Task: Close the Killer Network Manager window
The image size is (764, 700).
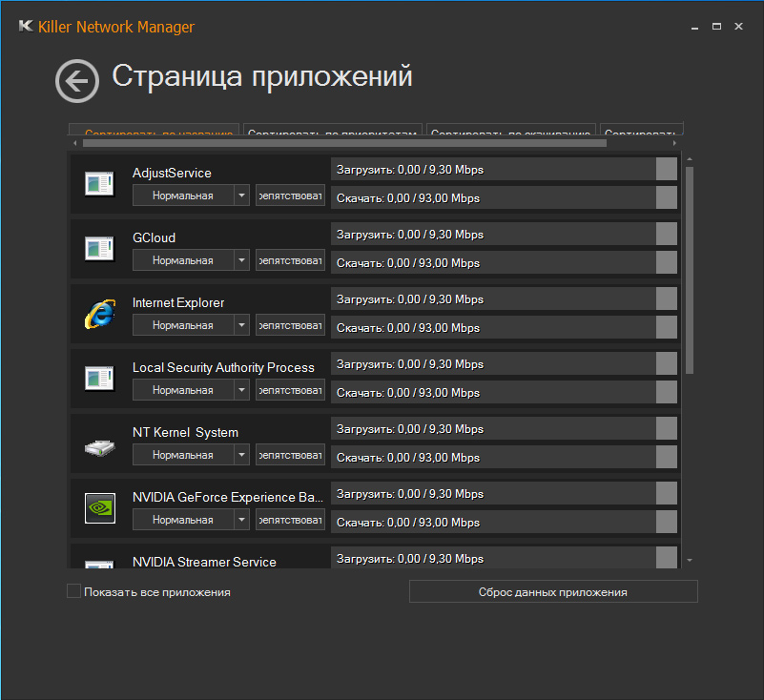Action: [738, 27]
